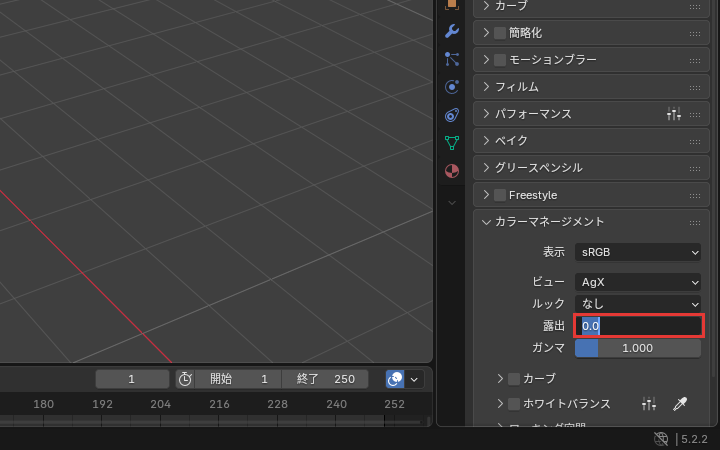The image size is (720, 450).
Task: Open the Material properties tab
Action: [x=452, y=171]
